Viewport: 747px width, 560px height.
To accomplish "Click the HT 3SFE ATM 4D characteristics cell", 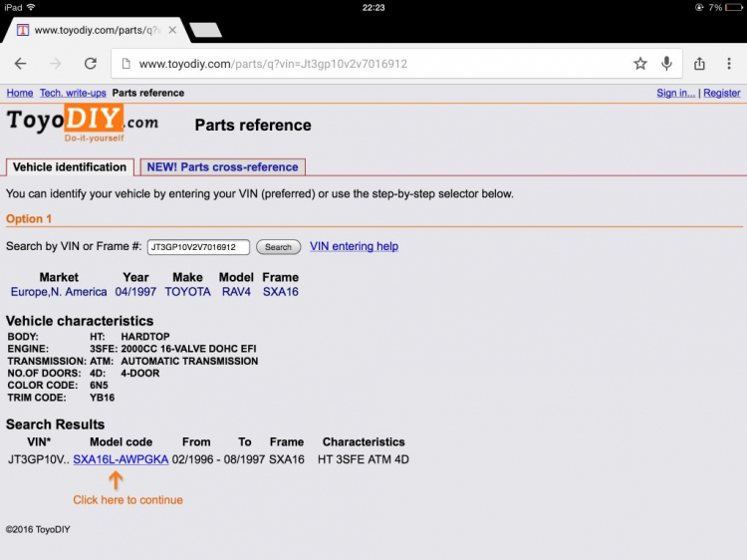I will 363,459.
